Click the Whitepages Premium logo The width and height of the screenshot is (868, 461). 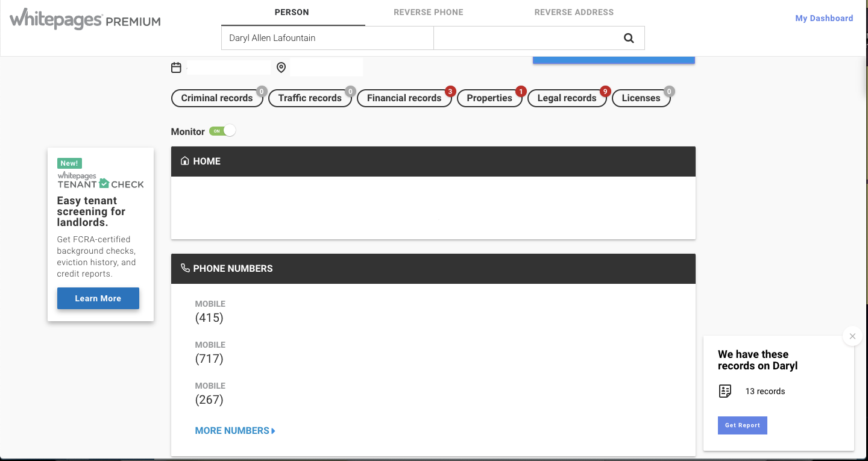coord(85,19)
